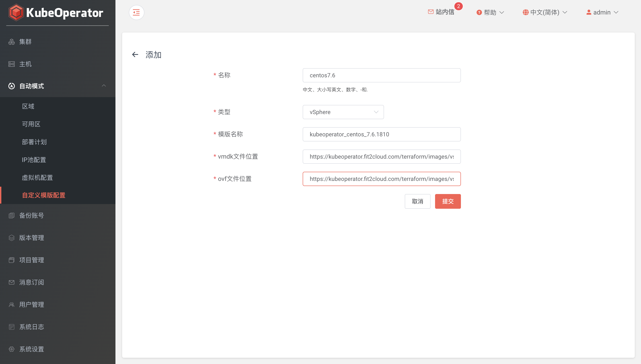Click the 模版名称 field label
This screenshot has height=364, width=641.
pyautogui.click(x=230, y=134)
